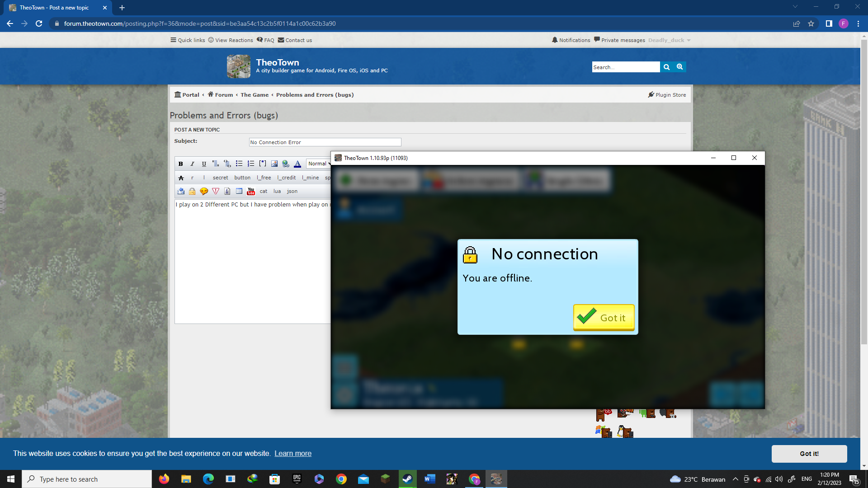Image resolution: width=868 pixels, height=488 pixels.
Task: Insert a URL link in the post
Action: click(x=286, y=164)
